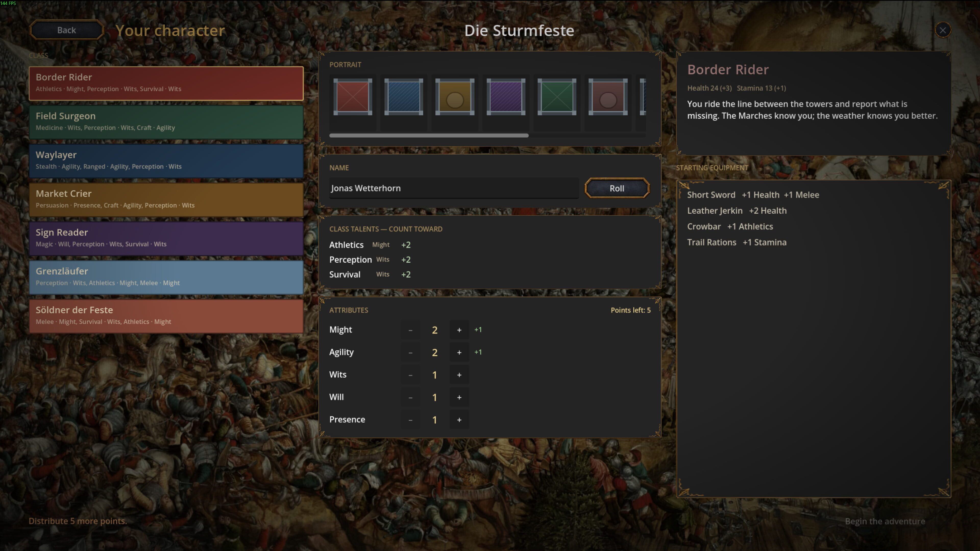This screenshot has width=980, height=551.
Task: Decrease Will with the minus button
Action: click(410, 397)
